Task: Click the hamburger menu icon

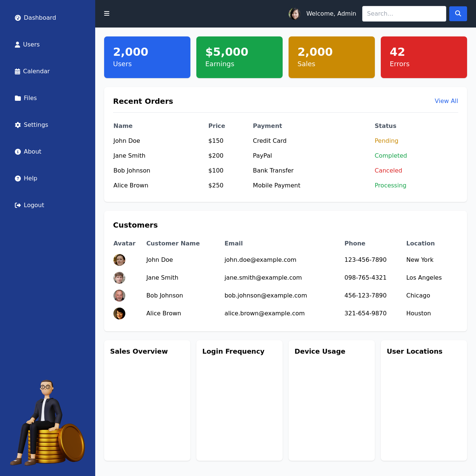Action: click(x=107, y=14)
